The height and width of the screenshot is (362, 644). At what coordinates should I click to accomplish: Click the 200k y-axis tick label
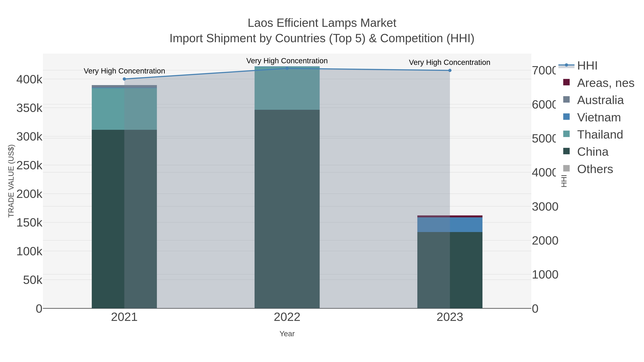(x=30, y=194)
